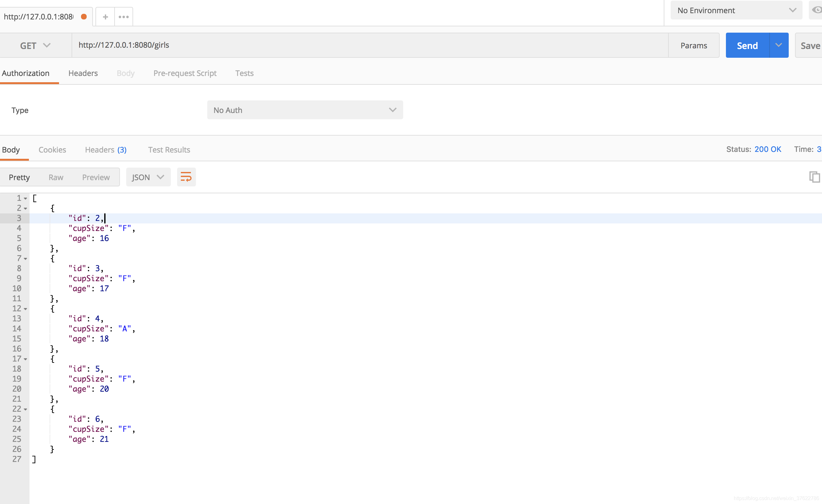Viewport: 822px width, 504px height.
Task: Switch response view to Pretty
Action: [19, 177]
